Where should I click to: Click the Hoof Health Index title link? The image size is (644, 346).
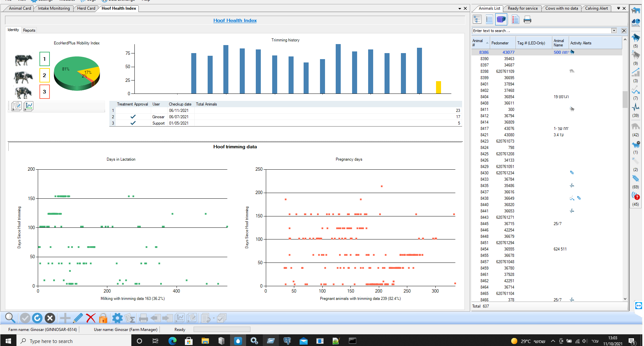point(235,20)
